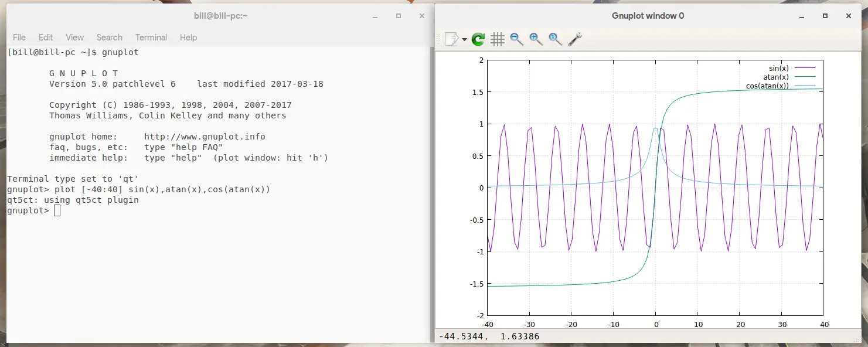868x347 pixels.
Task: Click the x-axis label 0
Action: pyautogui.click(x=656, y=324)
